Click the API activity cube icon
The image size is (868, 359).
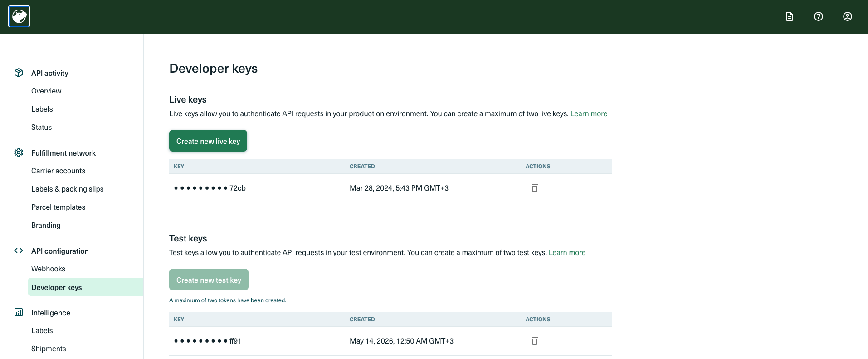(19, 73)
